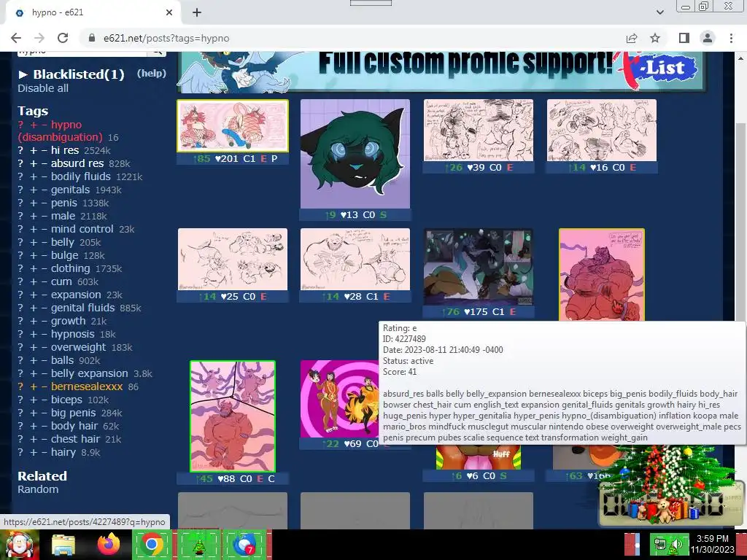The width and height of the screenshot is (747, 560).
Task: Click the Christmas tree countdown widget
Action: click(x=671, y=485)
